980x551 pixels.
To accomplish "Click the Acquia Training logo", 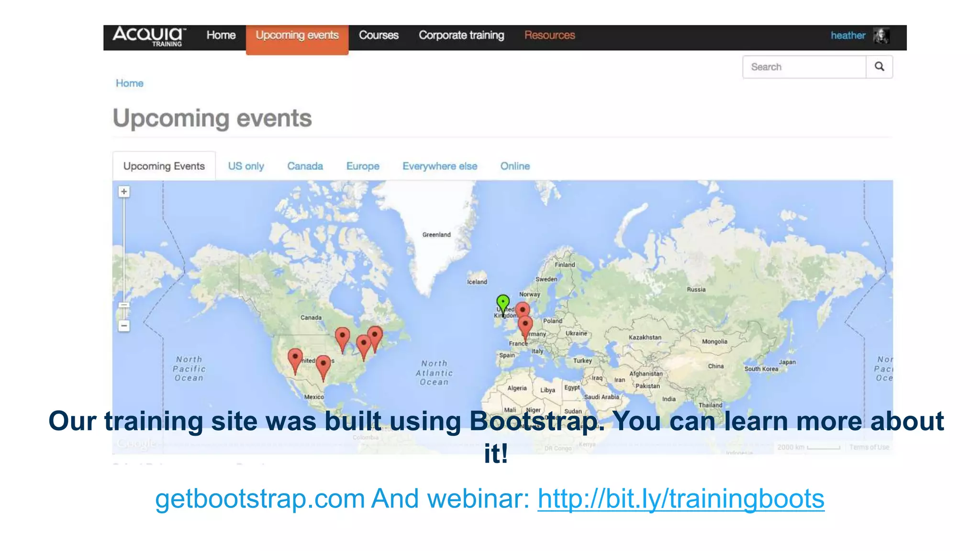I will point(149,36).
